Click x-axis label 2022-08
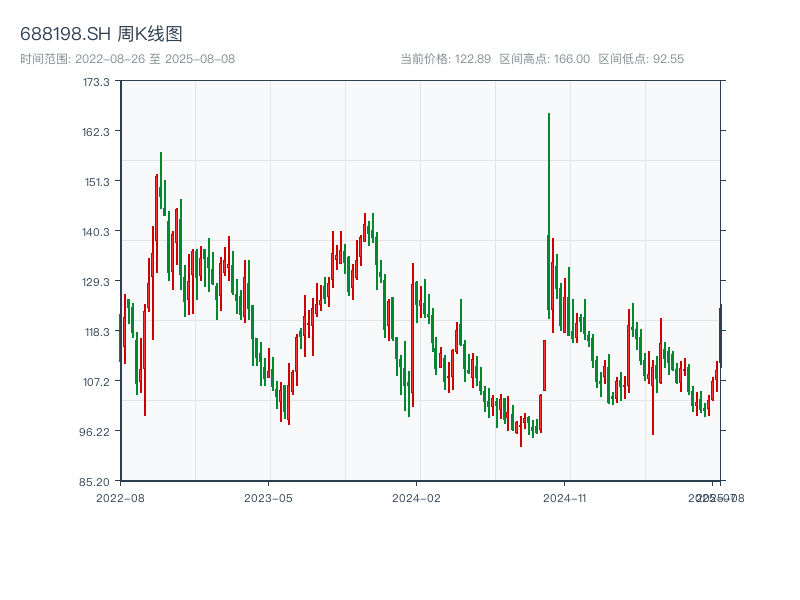 coord(120,498)
